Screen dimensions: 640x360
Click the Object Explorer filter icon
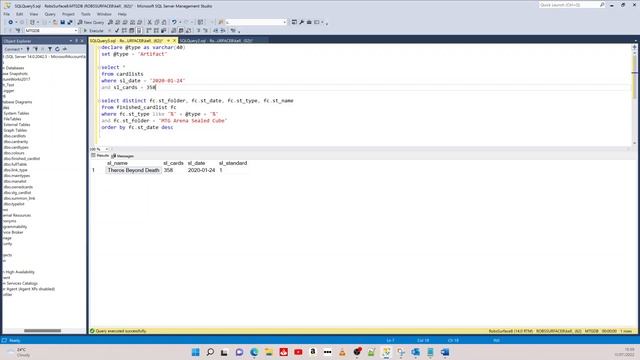point(50,49)
